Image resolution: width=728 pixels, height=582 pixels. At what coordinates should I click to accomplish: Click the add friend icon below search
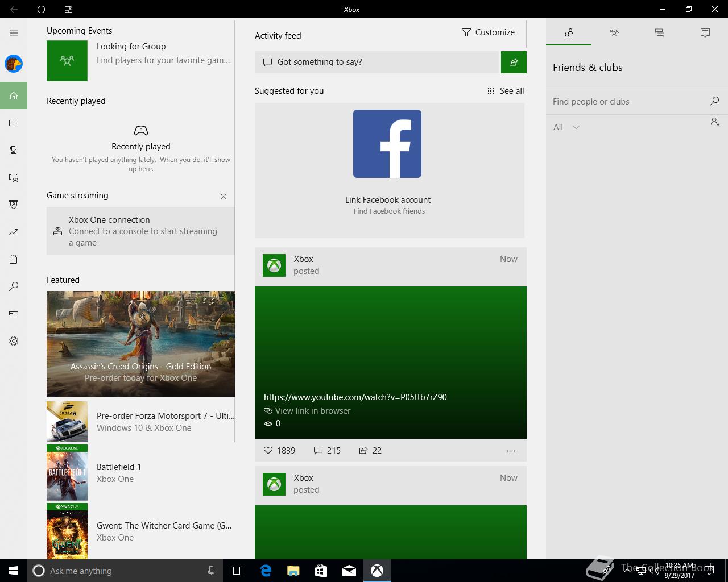pyautogui.click(x=715, y=122)
